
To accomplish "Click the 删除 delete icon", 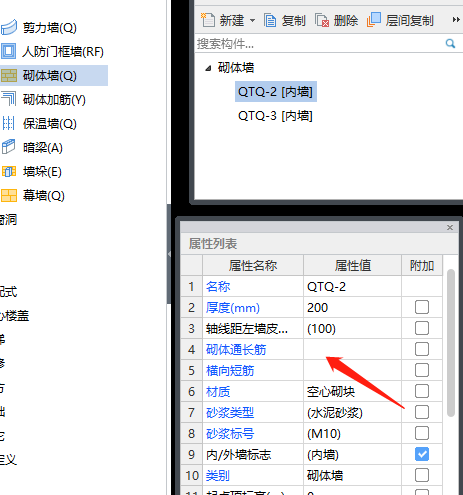I will pos(322,20).
